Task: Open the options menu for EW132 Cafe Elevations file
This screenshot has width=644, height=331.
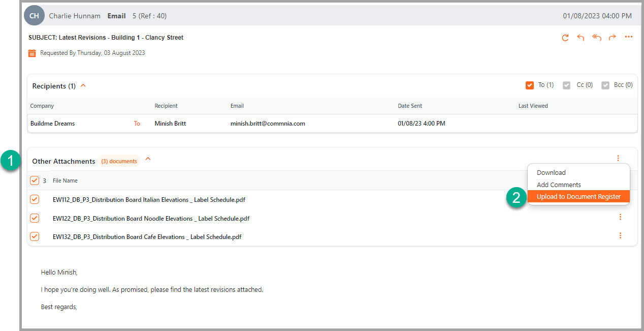Action: (620, 235)
